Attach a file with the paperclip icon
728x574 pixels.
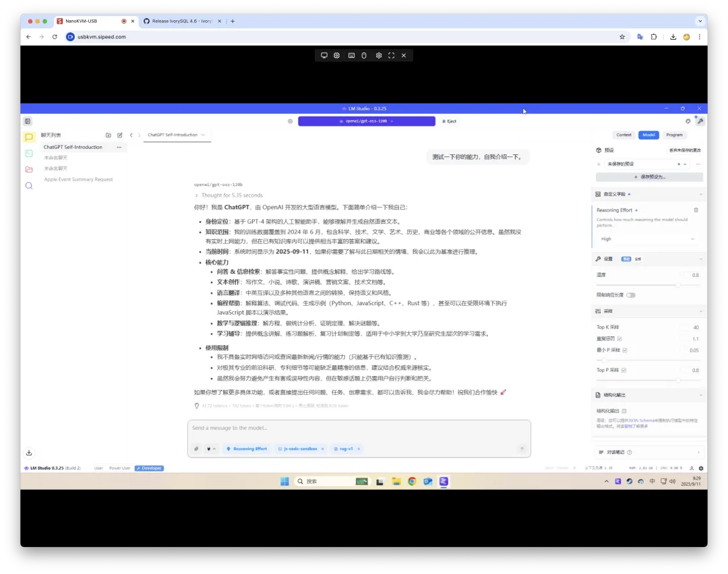196,449
